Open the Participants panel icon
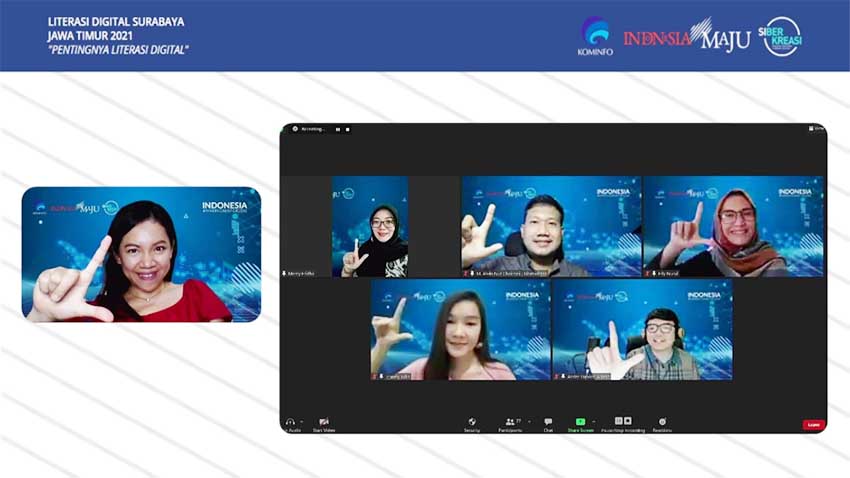This screenshot has height=478, width=850. [510, 421]
